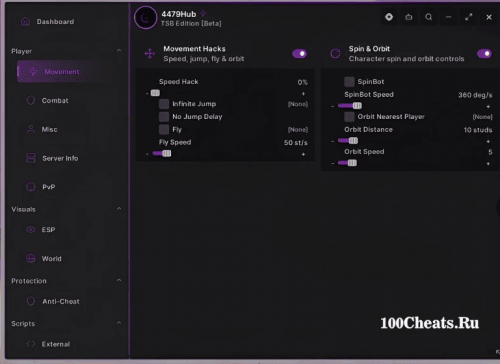
Task: Click the 360 deg/s SpinBot value
Action: (x=475, y=95)
